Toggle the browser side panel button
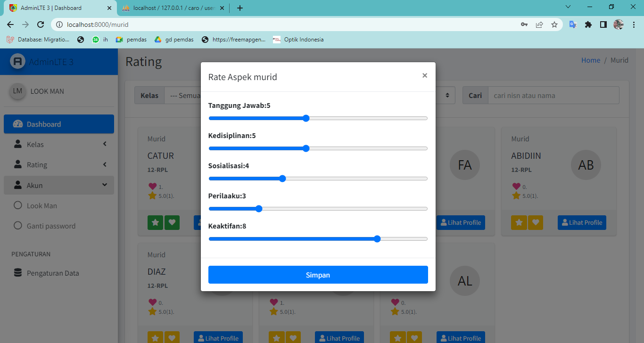This screenshot has width=644, height=343. click(x=603, y=24)
